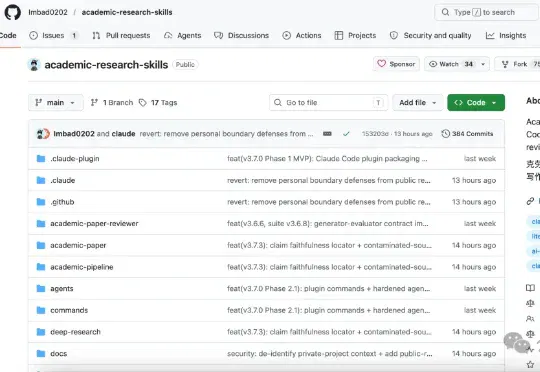Switch to the Actions tab
This screenshot has width=540, height=372.
[302, 35]
